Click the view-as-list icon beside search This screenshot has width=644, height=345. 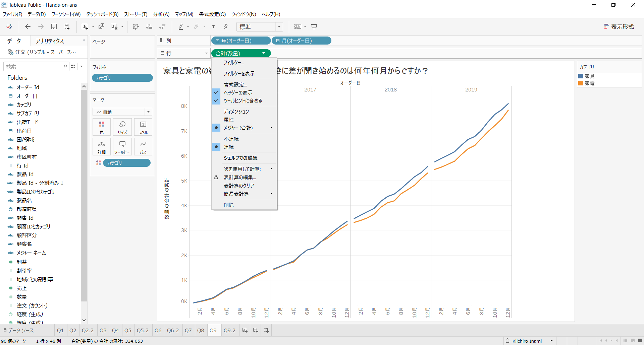73,66
